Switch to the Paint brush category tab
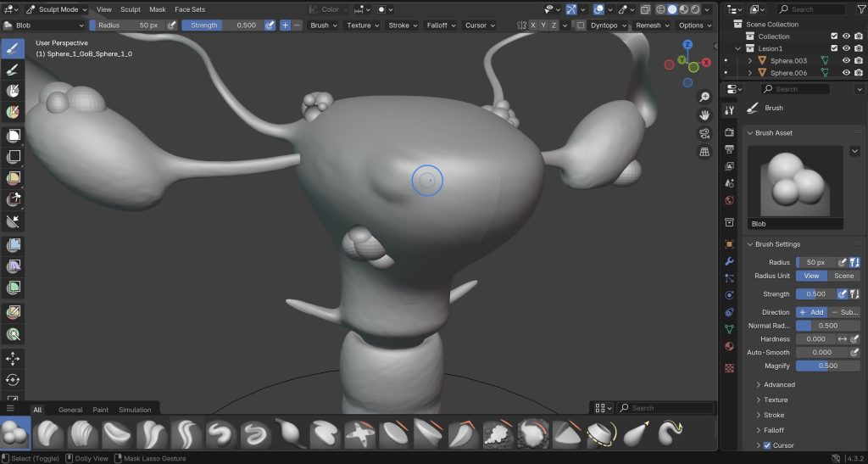Viewport: 868px width, 464px height. coord(100,410)
